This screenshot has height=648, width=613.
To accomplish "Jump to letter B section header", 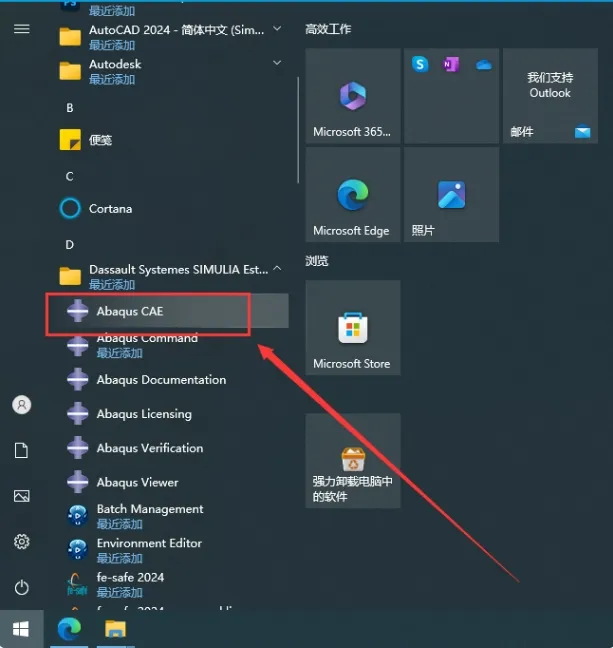I will click(x=69, y=107).
